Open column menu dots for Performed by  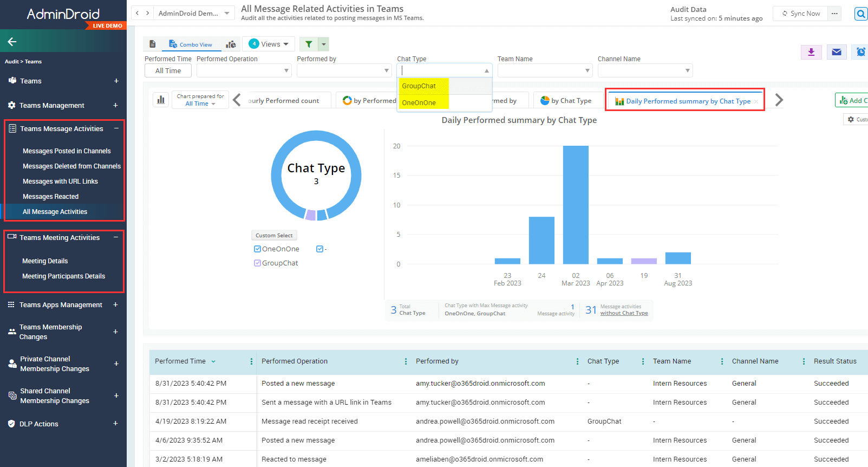point(577,361)
